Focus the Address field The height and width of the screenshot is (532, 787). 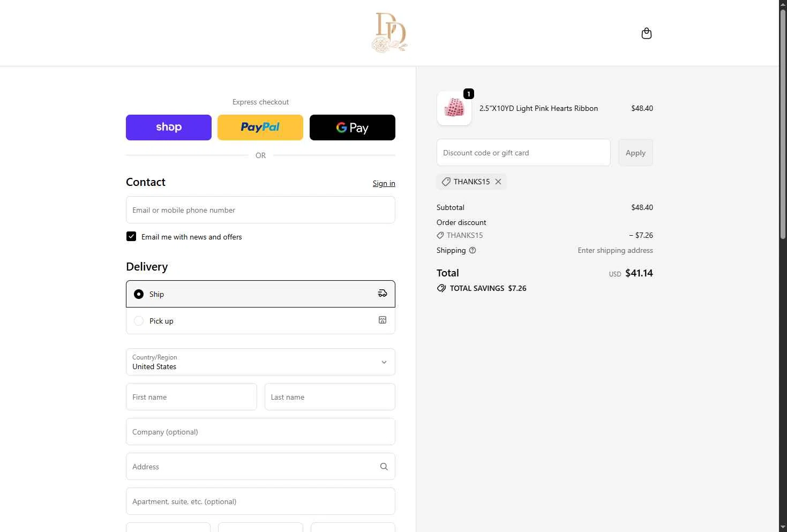[x=260, y=467]
